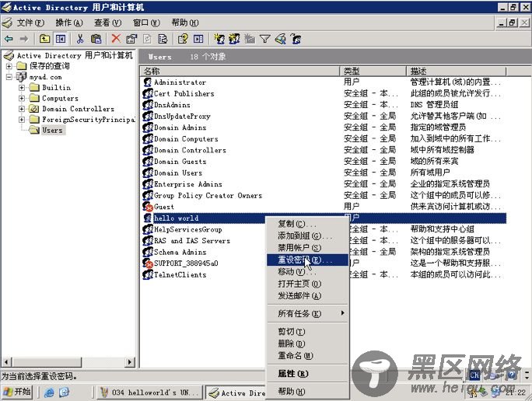Expand the ForeignSecurityPrincipals tree node
This screenshot has height=401, width=532.
click(22, 120)
